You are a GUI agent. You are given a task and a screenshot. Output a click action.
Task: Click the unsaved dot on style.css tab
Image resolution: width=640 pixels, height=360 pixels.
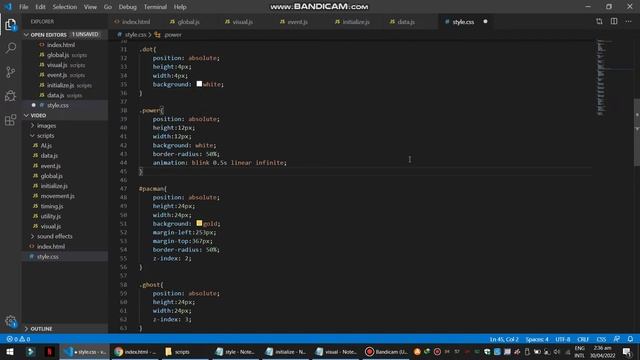pyautogui.click(x=485, y=22)
